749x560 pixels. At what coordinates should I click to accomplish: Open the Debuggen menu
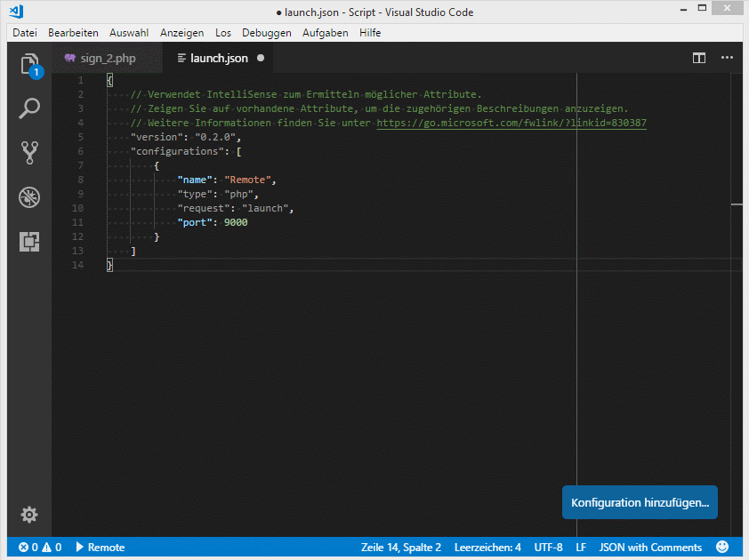coord(266,33)
